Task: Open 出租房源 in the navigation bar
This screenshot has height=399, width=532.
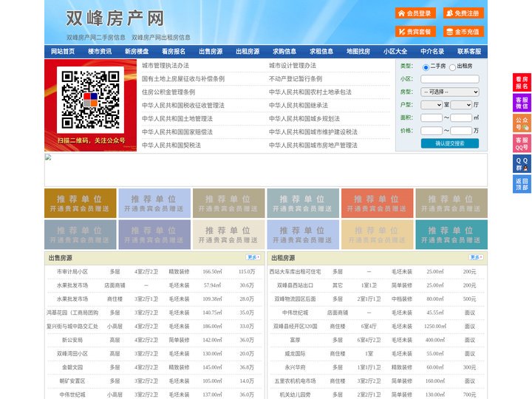Action: 248,52
